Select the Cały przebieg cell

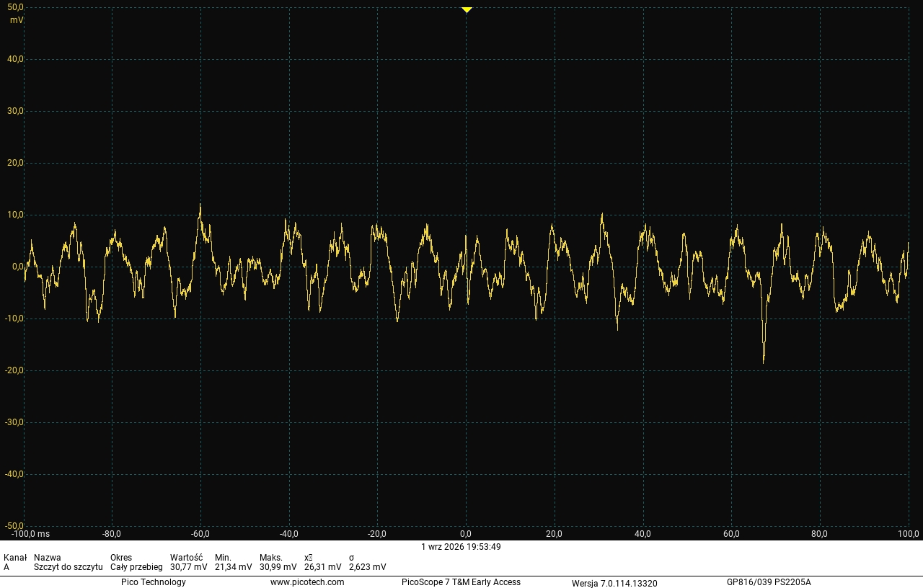[136, 567]
